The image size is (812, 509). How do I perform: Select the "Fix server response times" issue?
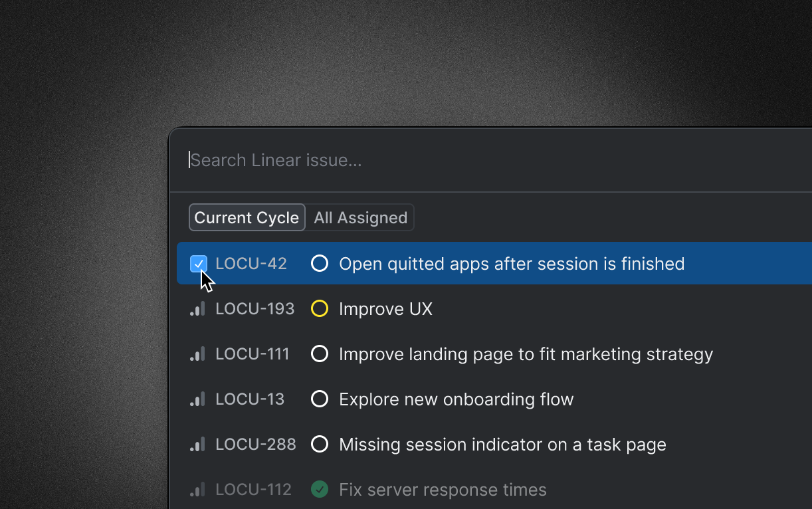(x=443, y=490)
